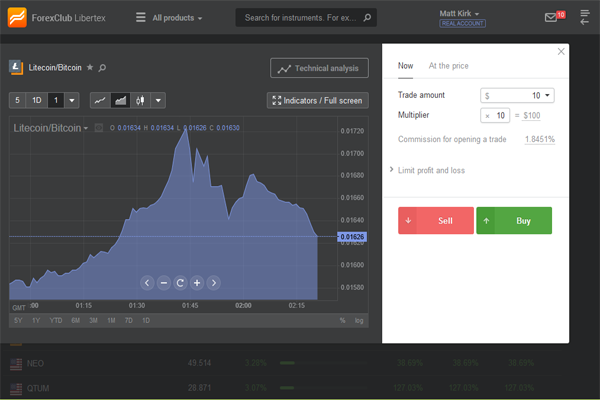Screen dimensions: 600x400
Task: Click the $100 total value link
Action: coord(532,116)
